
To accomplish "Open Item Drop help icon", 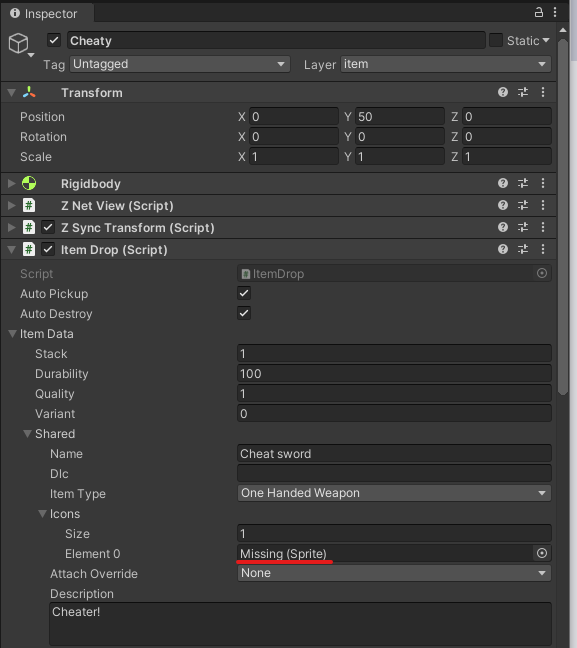I will (x=503, y=249).
